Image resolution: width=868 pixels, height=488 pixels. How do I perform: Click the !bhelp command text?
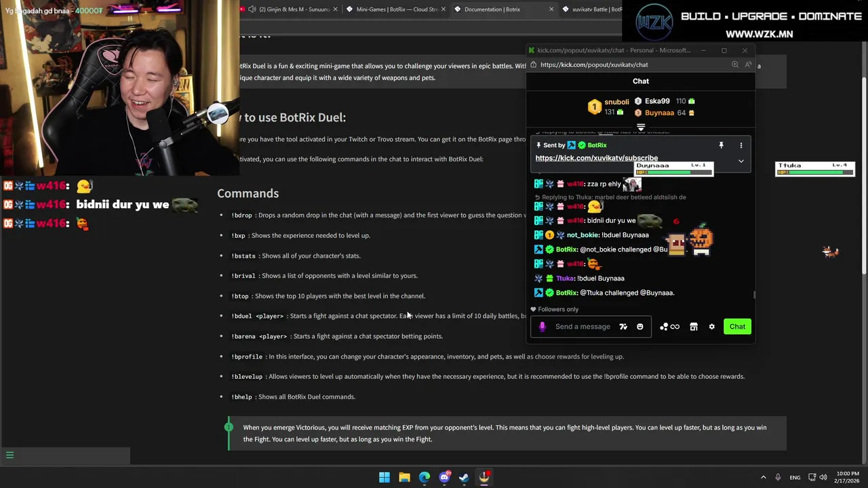[241, 397]
